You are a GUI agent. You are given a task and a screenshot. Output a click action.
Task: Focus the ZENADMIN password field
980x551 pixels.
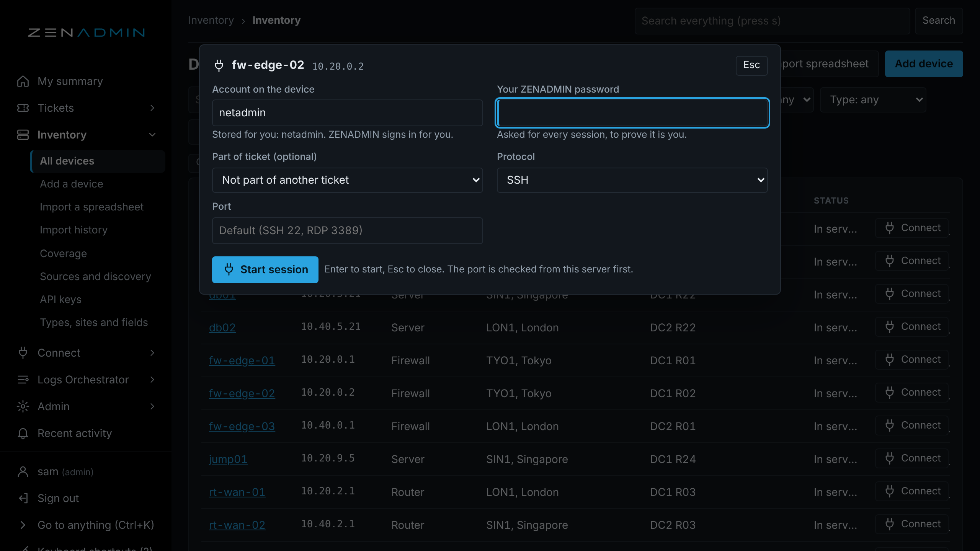pyautogui.click(x=632, y=113)
